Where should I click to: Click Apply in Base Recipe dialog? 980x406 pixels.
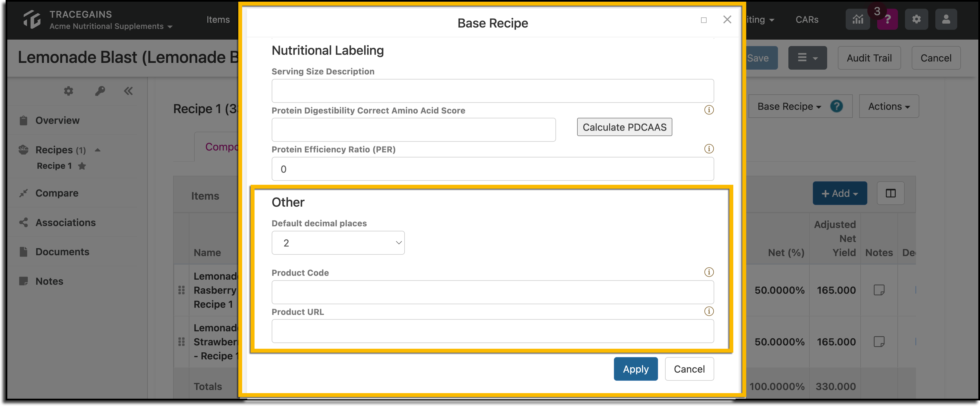pyautogui.click(x=635, y=369)
